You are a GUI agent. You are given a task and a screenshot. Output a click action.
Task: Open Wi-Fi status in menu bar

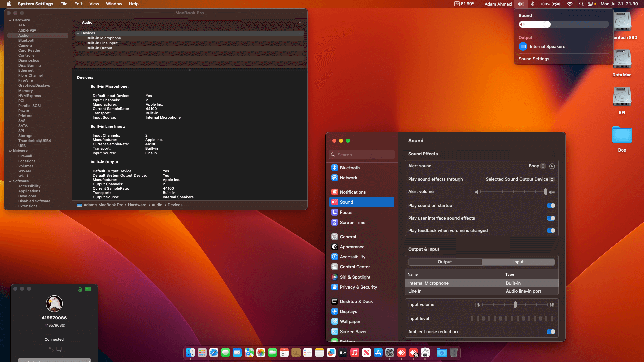coord(570,4)
